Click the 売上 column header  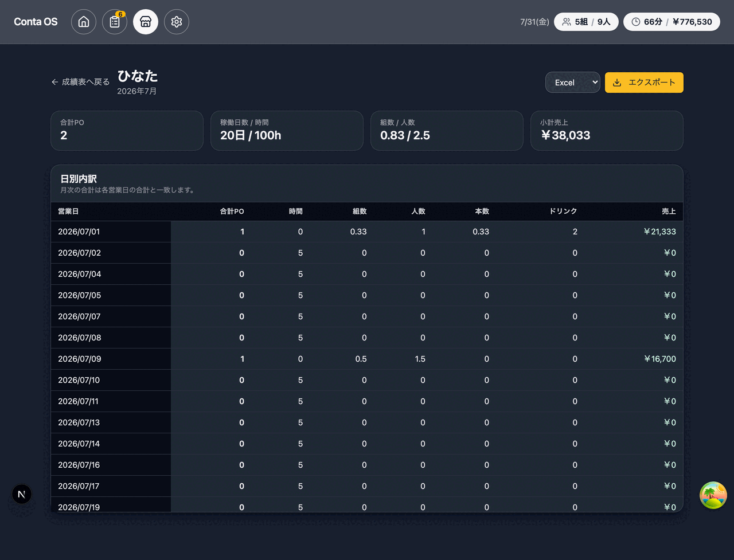click(669, 212)
